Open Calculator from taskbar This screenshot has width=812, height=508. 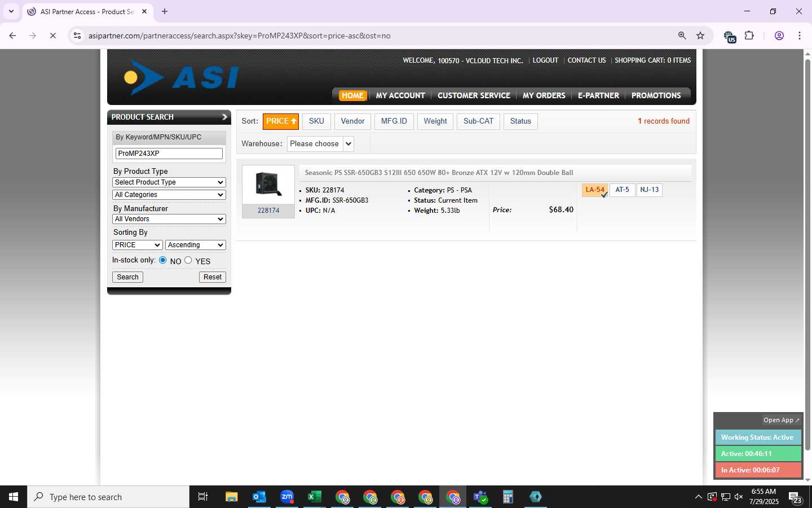tap(508, 497)
